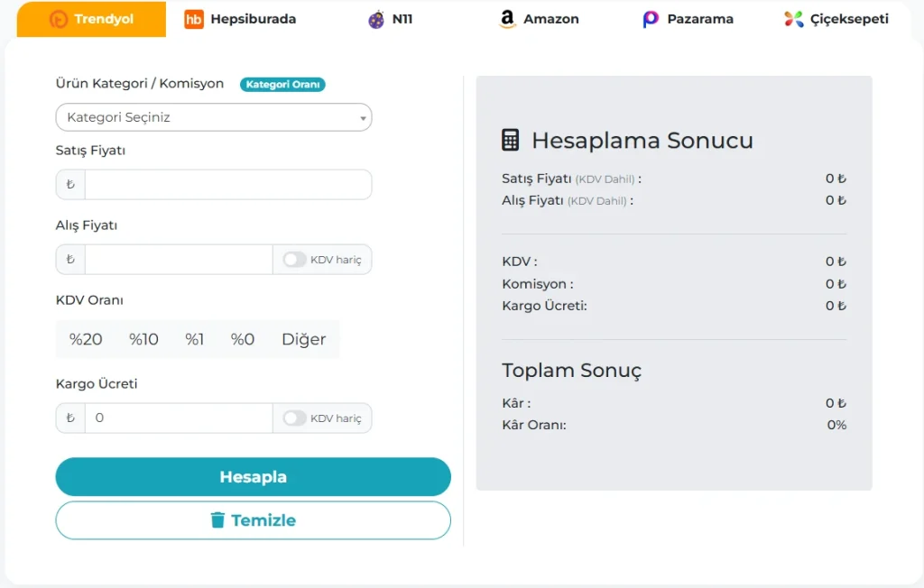This screenshot has height=588, width=924.
Task: Click the Temizle button
Action: pyautogui.click(x=253, y=520)
